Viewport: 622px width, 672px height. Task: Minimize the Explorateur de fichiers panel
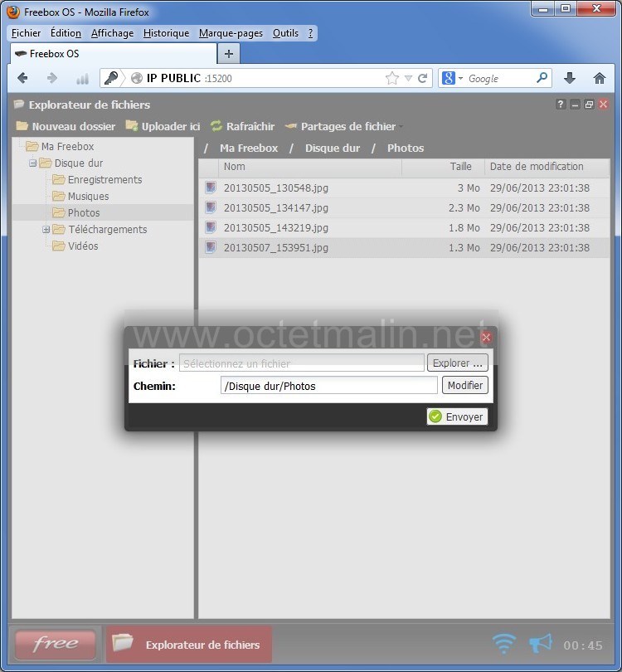click(575, 105)
